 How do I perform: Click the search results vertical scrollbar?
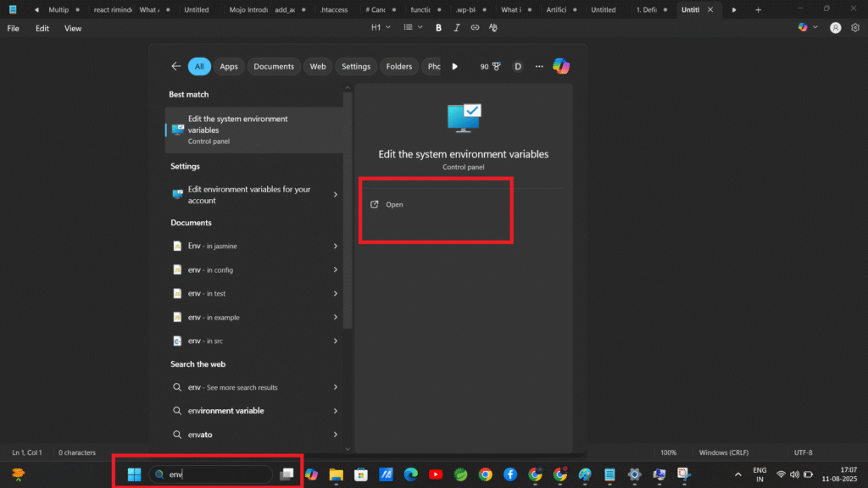[348, 212]
